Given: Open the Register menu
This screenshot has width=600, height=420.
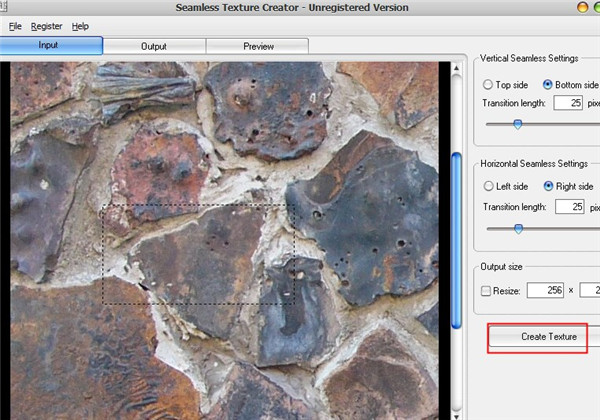Looking at the screenshot, I should (x=47, y=26).
